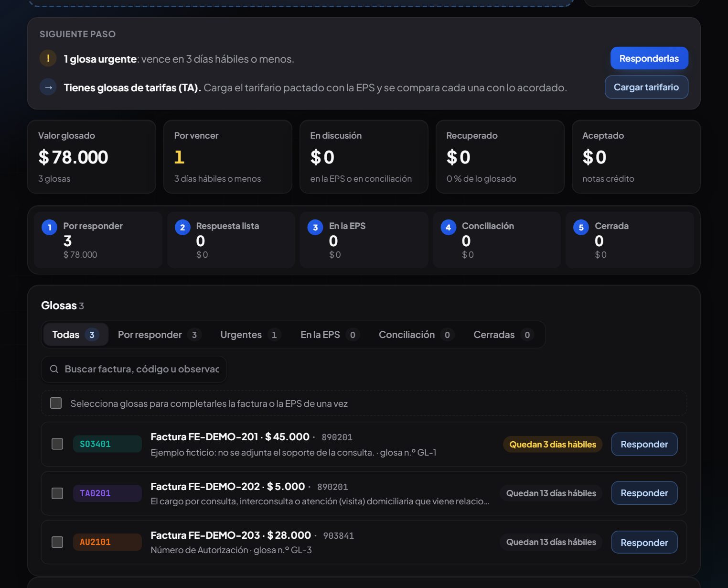Check the box for Factura FE-DEMO-201

57,444
